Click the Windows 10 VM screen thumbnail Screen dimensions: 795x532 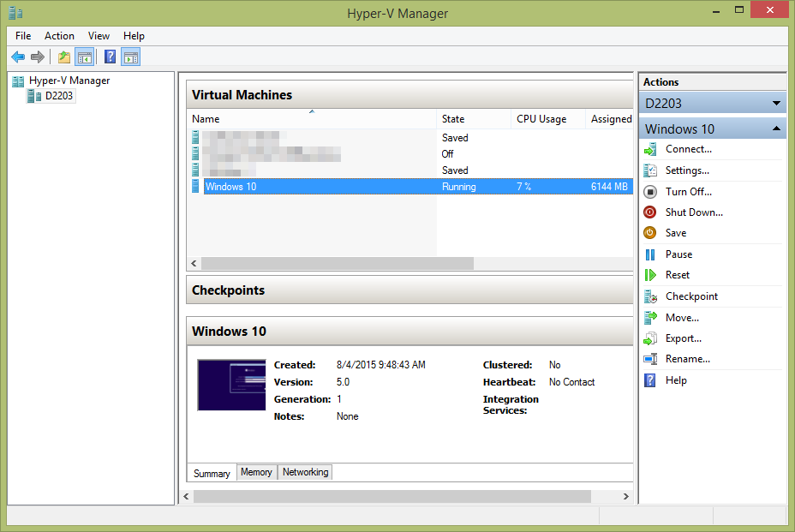click(231, 385)
